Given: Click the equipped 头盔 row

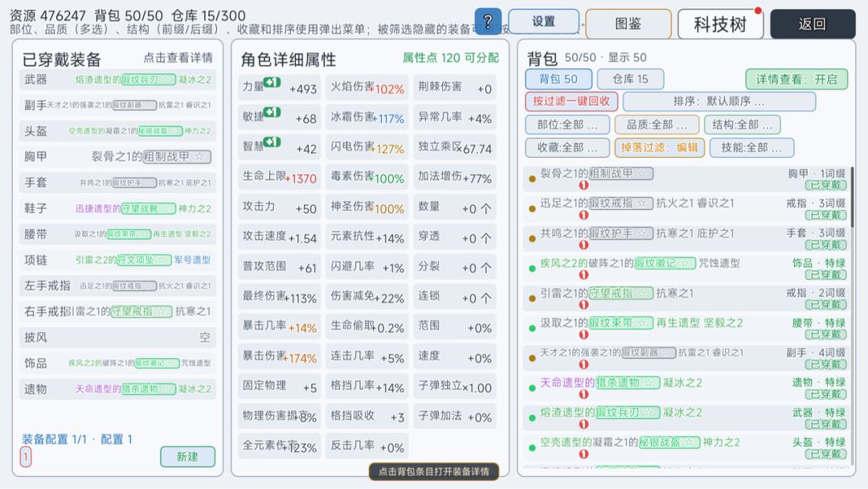Looking at the screenshot, I should [117, 131].
